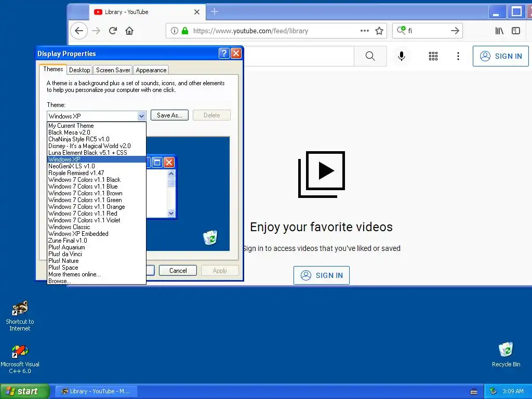Select Windows 7 Colors v1.1 Blue
The image size is (532, 399).
point(96,187)
